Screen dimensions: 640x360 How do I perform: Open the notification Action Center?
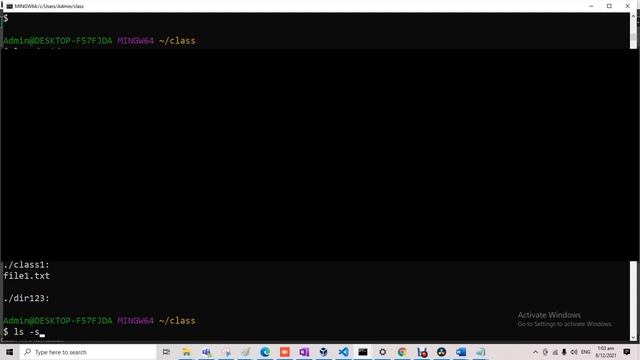[x=627, y=352]
